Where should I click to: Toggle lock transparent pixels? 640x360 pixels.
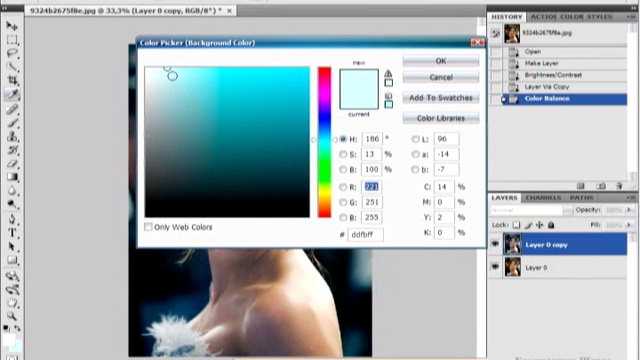tap(516, 225)
